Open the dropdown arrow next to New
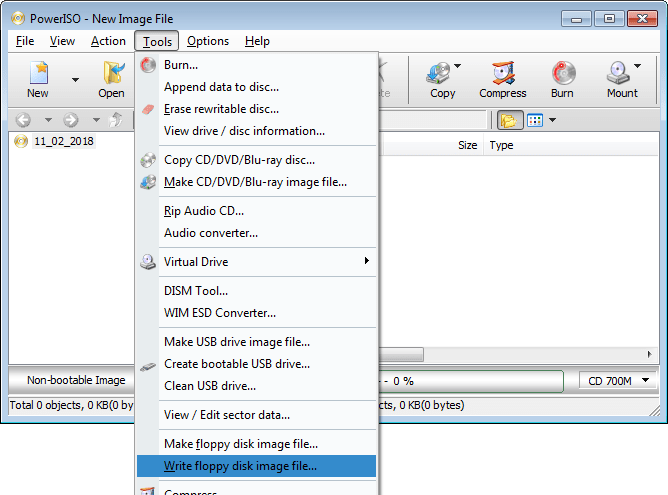Image resolution: width=668 pixels, height=495 pixels. coord(75,80)
